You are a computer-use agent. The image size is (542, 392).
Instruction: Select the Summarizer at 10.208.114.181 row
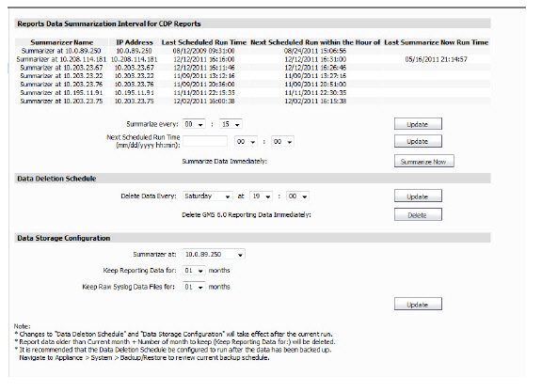pyautogui.click(x=252, y=59)
